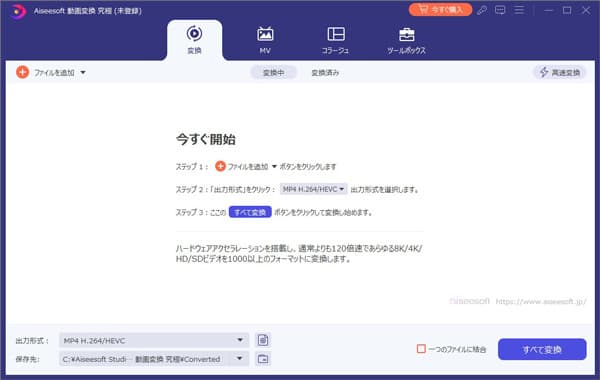Select the 変換中 (Converting) sub-tab
Viewport: 600px width, 380px height.
[274, 72]
